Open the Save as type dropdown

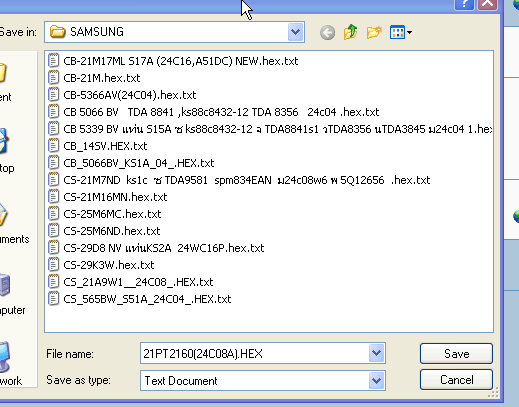[x=377, y=380]
